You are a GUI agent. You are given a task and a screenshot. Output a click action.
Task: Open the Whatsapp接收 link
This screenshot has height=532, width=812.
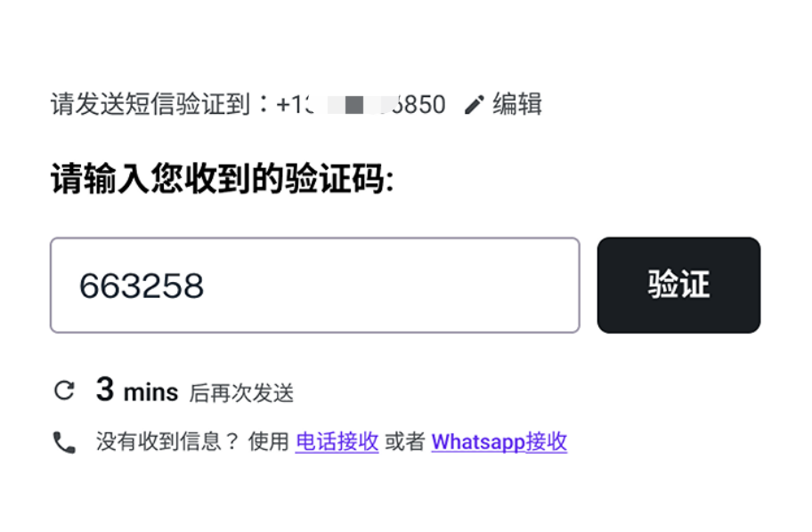tap(499, 442)
